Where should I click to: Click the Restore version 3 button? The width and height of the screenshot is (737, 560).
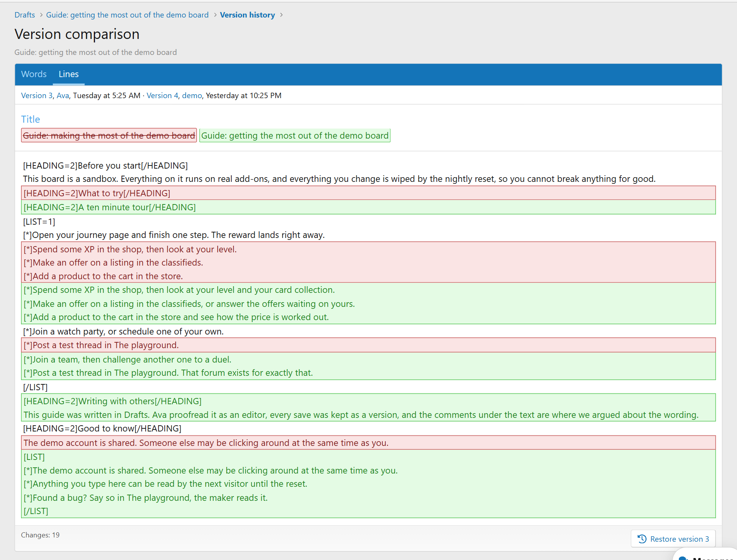point(673,539)
